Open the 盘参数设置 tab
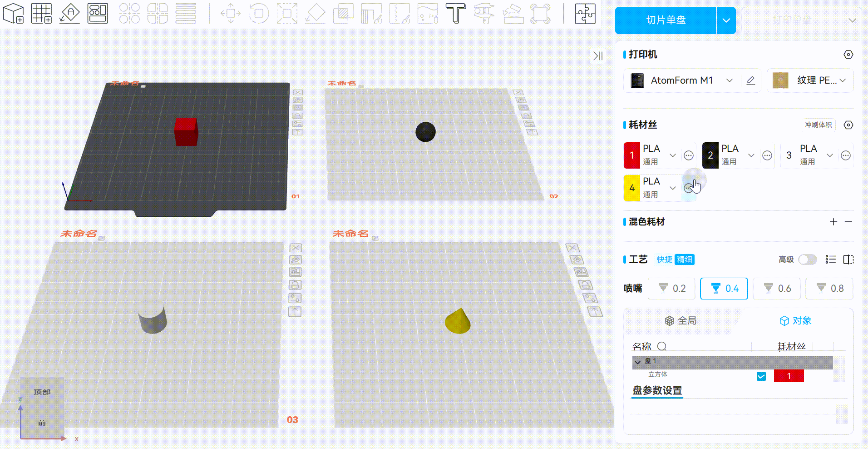 [657, 391]
